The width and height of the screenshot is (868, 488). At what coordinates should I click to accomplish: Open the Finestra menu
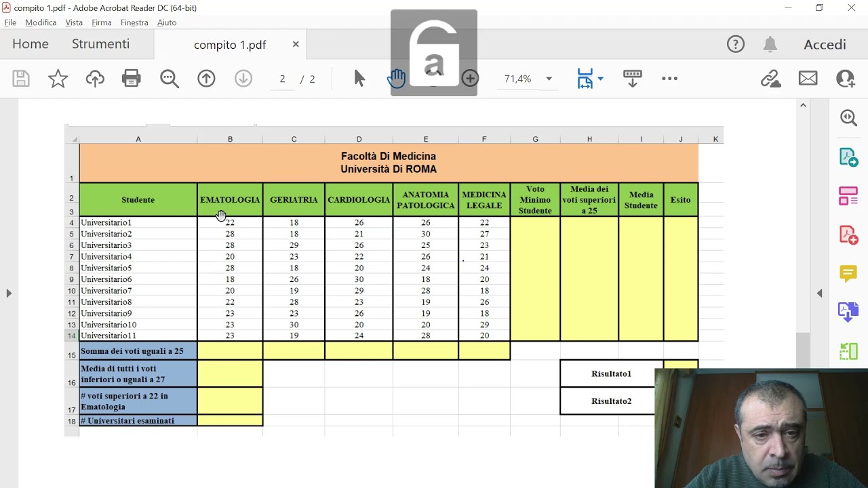134,22
